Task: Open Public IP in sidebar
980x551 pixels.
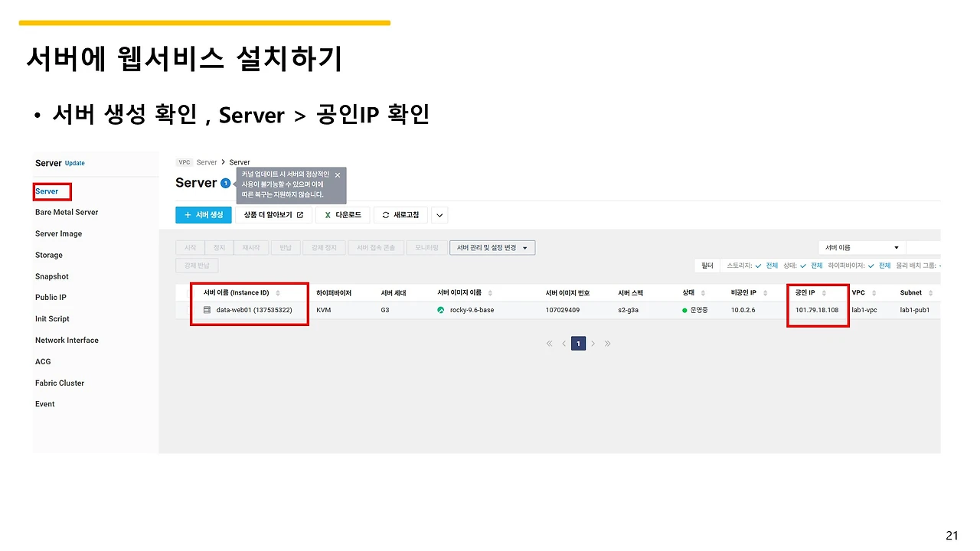Action: pos(51,297)
